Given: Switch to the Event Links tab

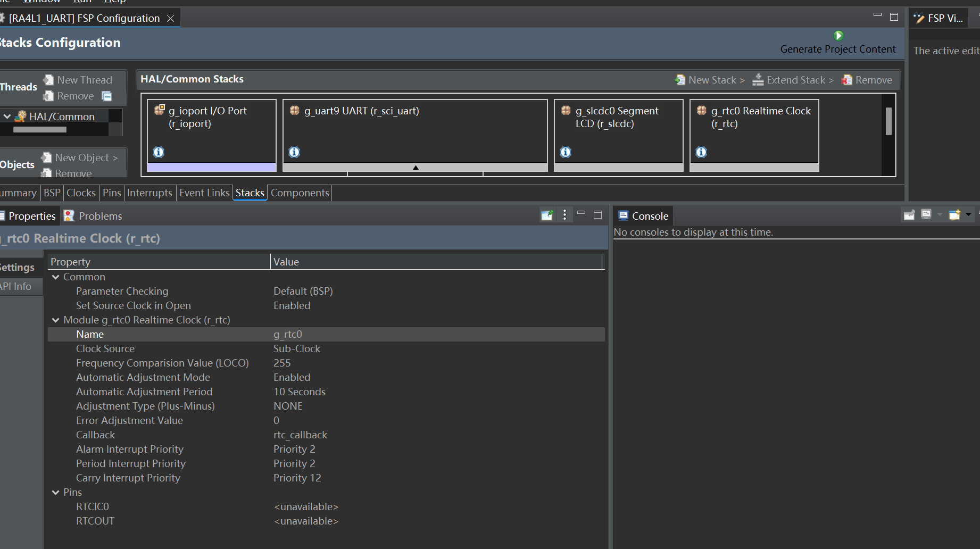Looking at the screenshot, I should pyautogui.click(x=204, y=193).
